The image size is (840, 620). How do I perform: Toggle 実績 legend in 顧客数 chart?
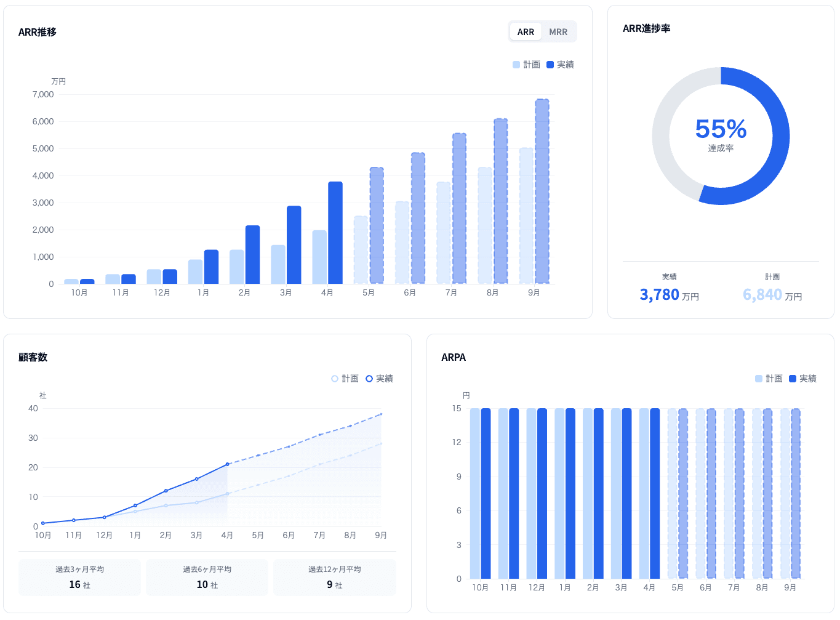tap(379, 379)
